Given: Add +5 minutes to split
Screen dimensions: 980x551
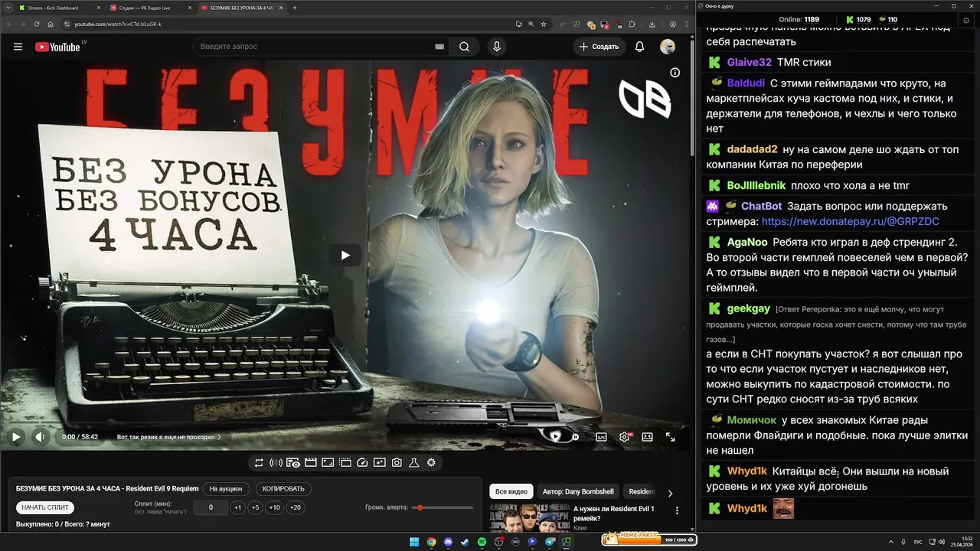Looking at the screenshot, I should [256, 507].
